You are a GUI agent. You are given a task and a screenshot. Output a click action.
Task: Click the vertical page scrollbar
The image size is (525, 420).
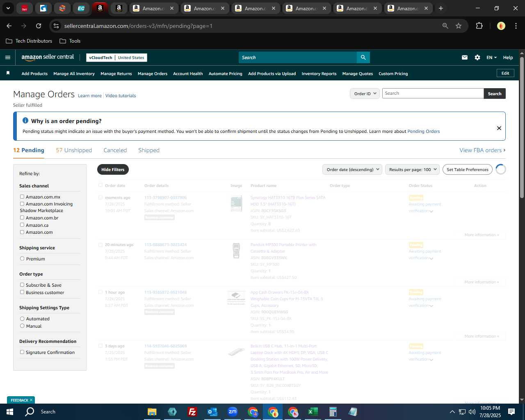[522, 127]
